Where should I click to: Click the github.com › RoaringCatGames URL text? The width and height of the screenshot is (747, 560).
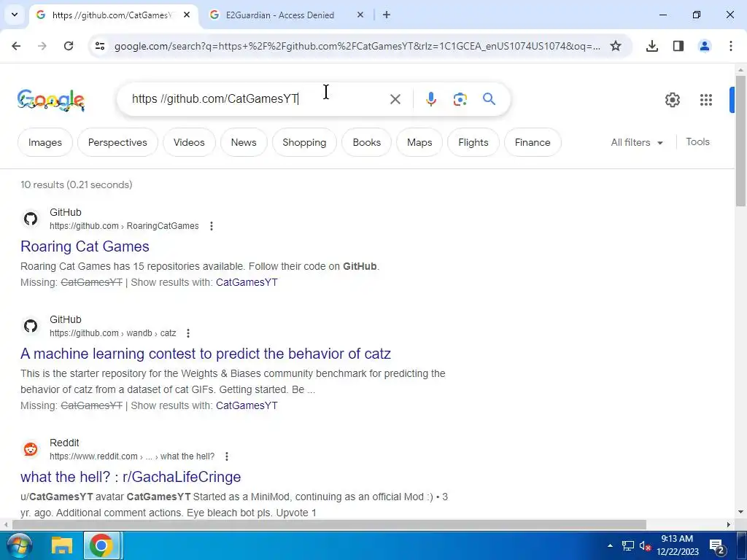point(124,226)
